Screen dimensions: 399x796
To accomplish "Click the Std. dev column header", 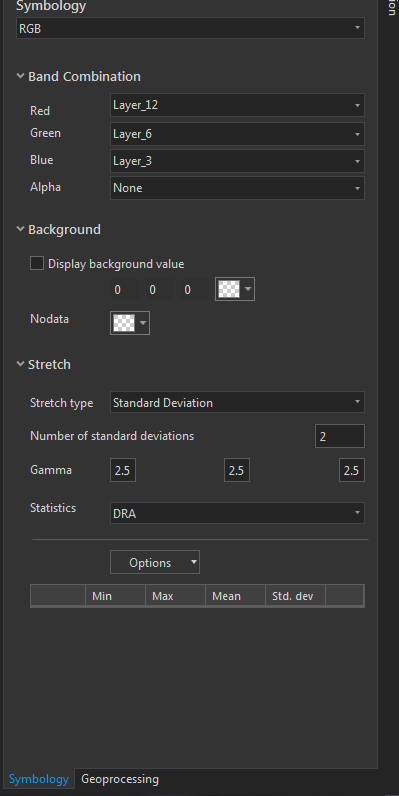I will click(x=295, y=596).
